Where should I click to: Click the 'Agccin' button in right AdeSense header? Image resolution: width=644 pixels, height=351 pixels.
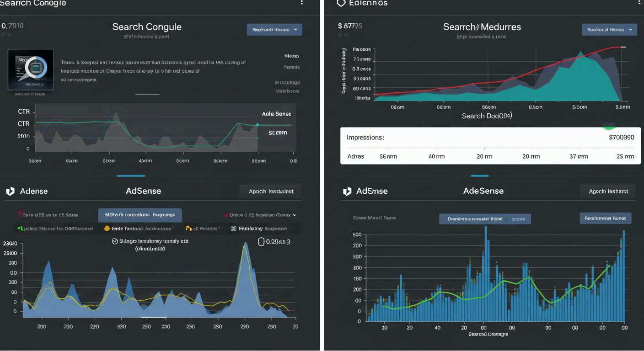pos(608,191)
